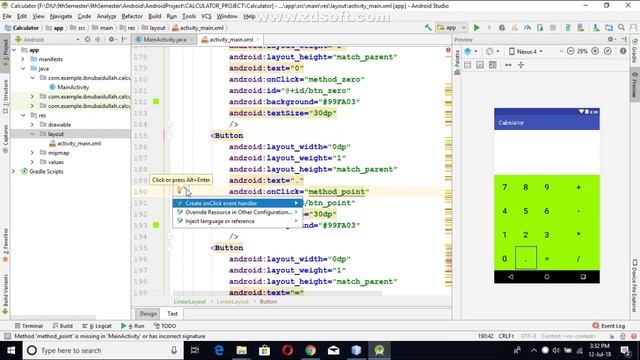Click the red error indicator at editor top right
The height and width of the screenshot is (360, 640).
coord(448,50)
